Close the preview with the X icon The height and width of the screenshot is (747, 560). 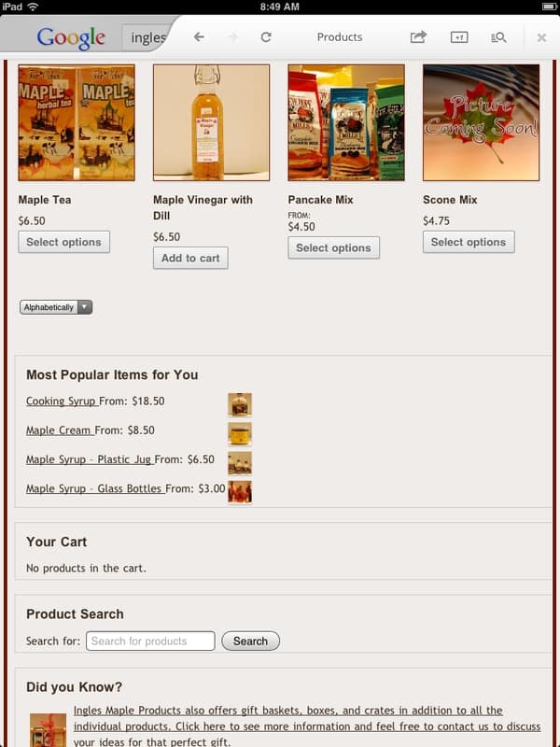tap(541, 37)
